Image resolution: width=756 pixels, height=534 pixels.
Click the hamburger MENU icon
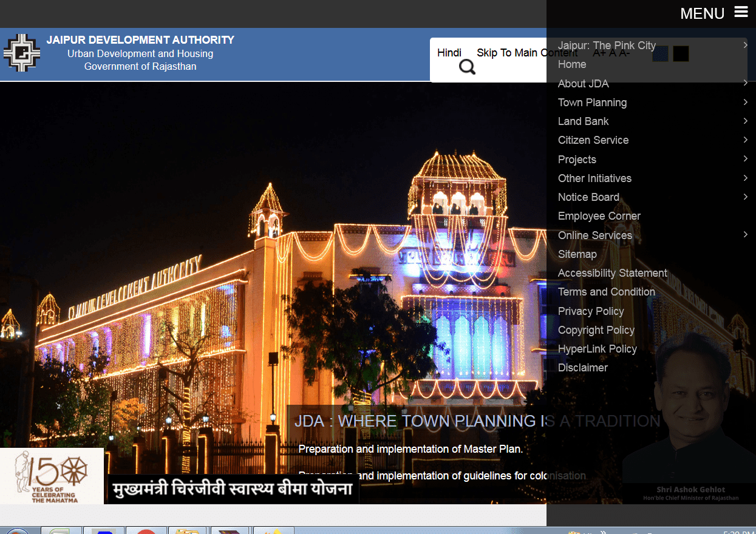coord(742,11)
